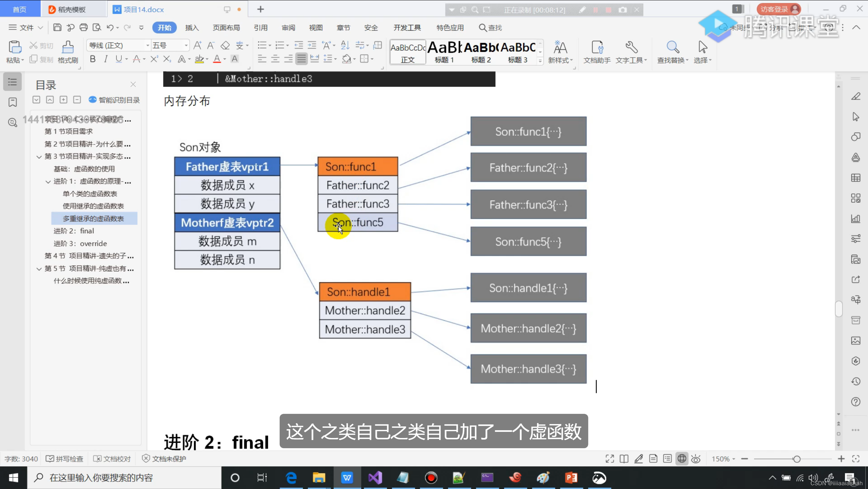The width and height of the screenshot is (868, 489).
Task: Click the 文档校对 button in status bar
Action: (112, 459)
